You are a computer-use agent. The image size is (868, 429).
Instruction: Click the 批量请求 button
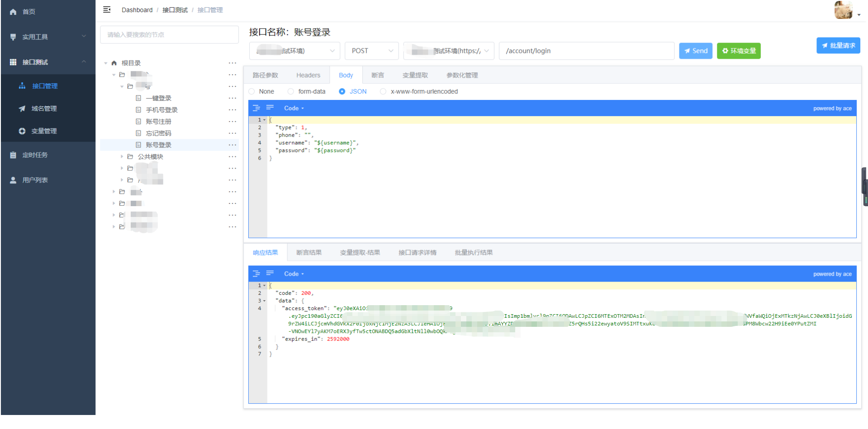click(838, 46)
